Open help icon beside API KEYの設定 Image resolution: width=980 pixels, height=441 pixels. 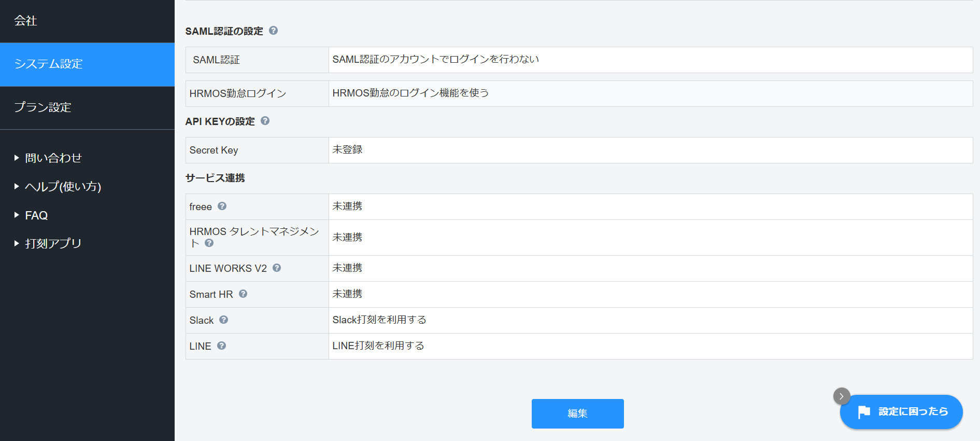click(x=265, y=121)
